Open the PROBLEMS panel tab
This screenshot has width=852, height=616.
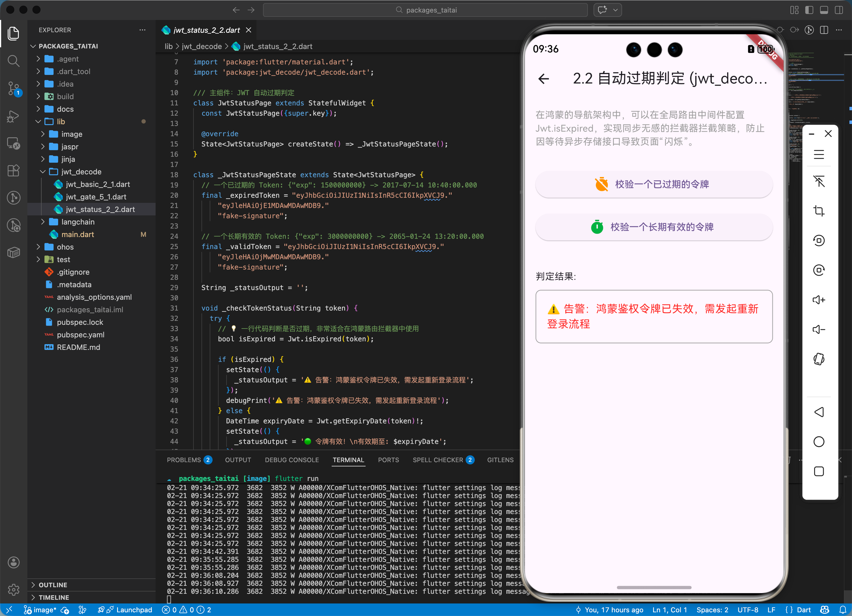pos(184,460)
